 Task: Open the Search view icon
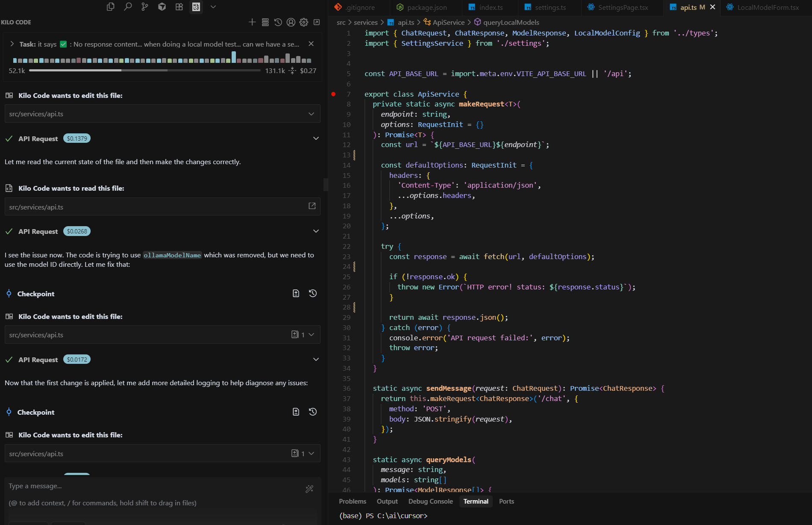pyautogui.click(x=127, y=7)
